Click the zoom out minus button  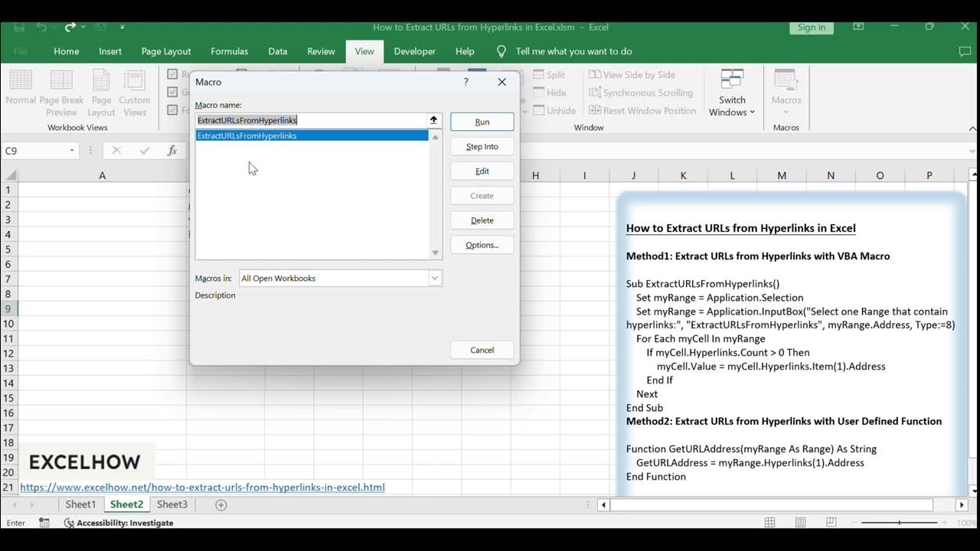tap(855, 523)
